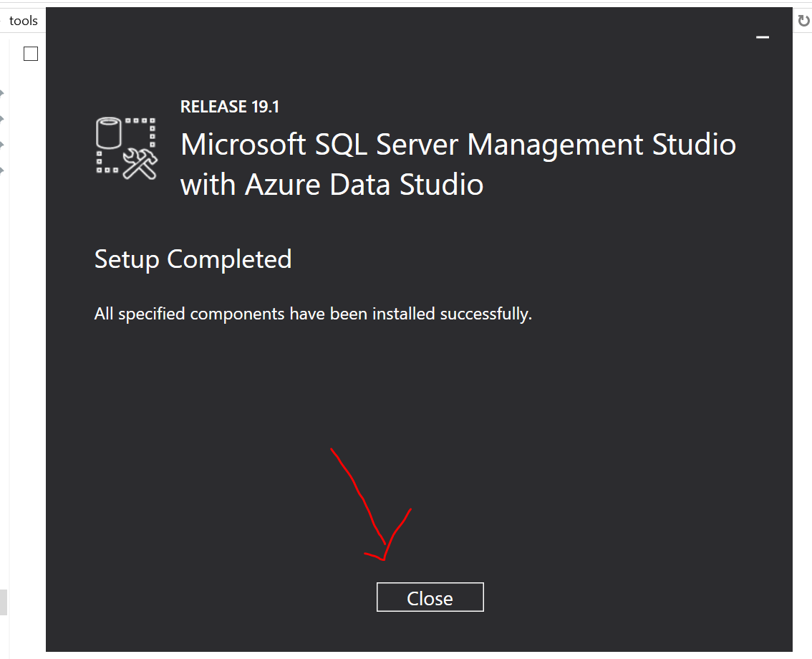Minimize the SSMS installer window
Image resolution: width=812 pixels, height=659 pixels.
pyautogui.click(x=763, y=37)
